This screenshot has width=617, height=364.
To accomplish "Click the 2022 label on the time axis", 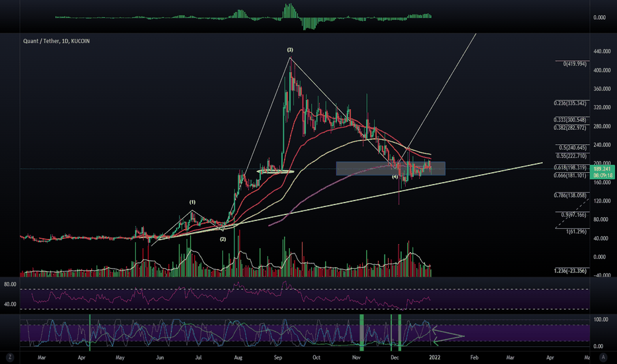I will click(434, 357).
